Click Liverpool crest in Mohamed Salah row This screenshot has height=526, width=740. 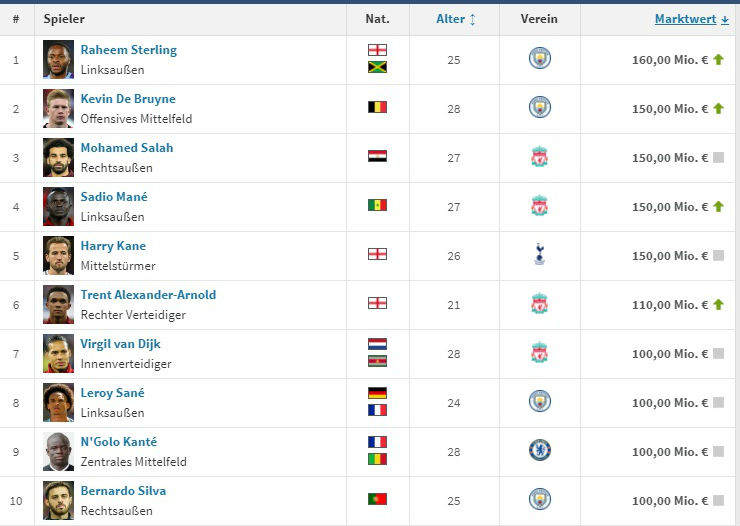point(540,157)
